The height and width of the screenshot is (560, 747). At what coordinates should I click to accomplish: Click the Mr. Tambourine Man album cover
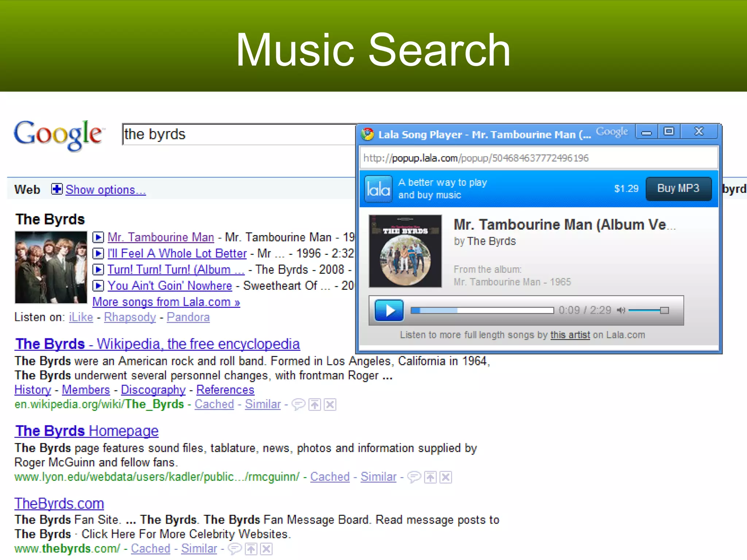405,251
